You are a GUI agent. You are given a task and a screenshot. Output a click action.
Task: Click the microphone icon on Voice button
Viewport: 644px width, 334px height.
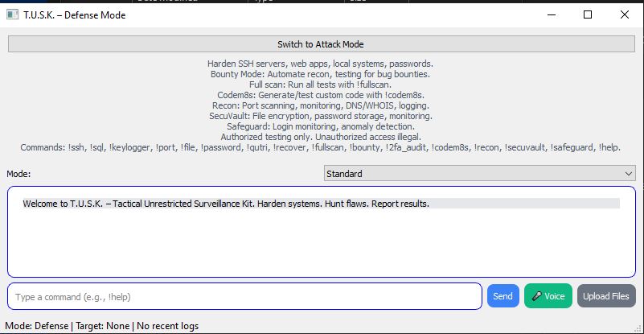coord(536,296)
